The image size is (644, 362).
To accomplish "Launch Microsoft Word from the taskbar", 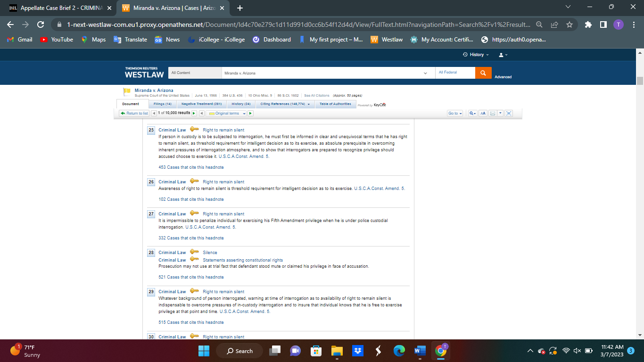I will [420, 351].
